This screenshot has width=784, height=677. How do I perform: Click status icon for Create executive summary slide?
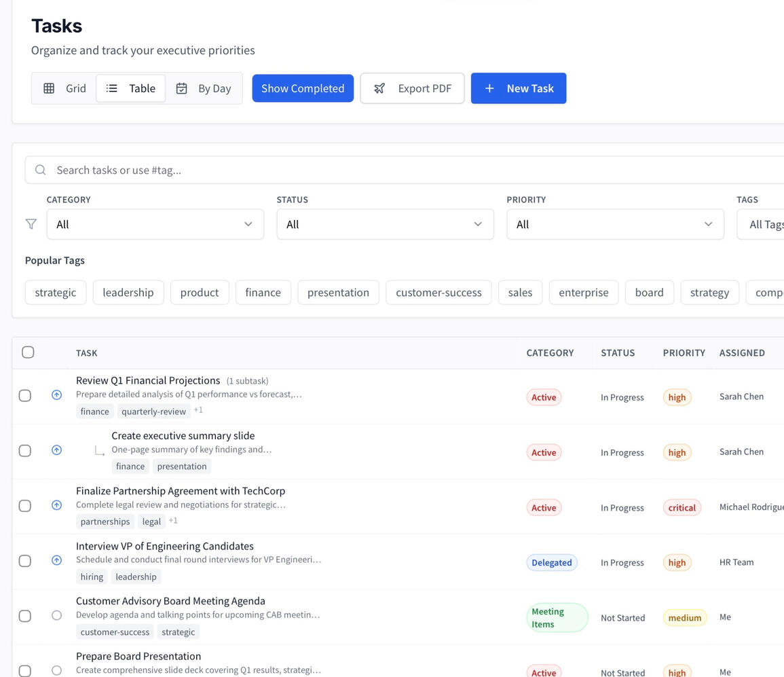tap(57, 450)
